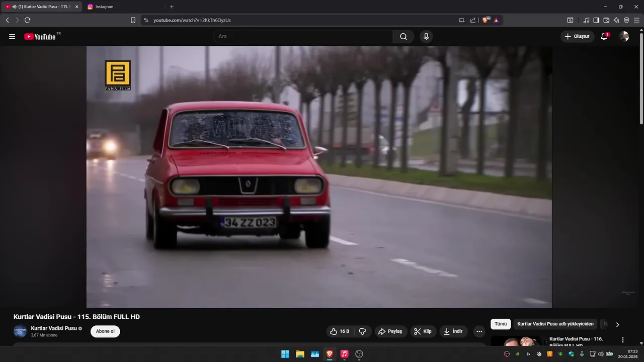This screenshot has width=644, height=362.
Task: Open a new browser tab
Action: [x=172, y=7]
